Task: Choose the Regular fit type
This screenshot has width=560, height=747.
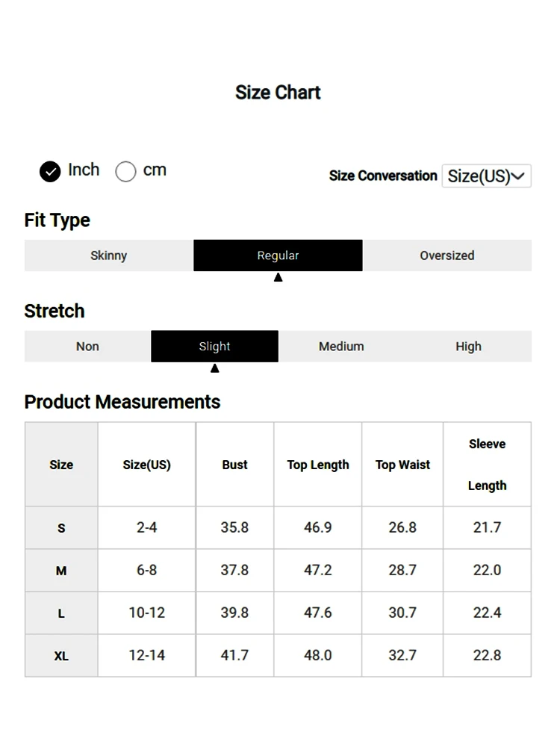Action: [278, 255]
